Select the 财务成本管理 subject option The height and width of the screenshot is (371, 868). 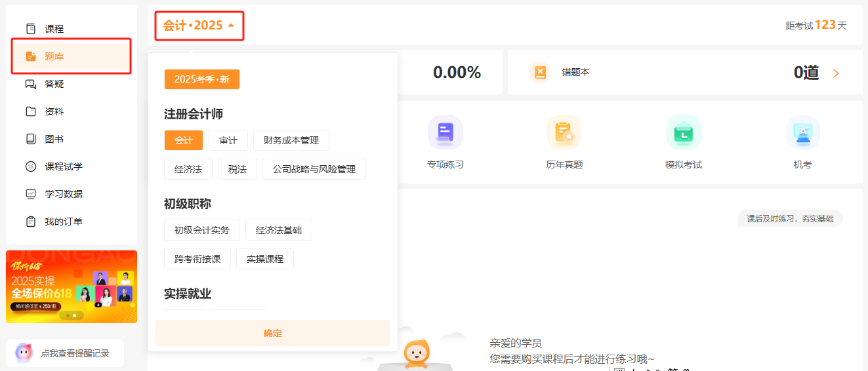[291, 140]
